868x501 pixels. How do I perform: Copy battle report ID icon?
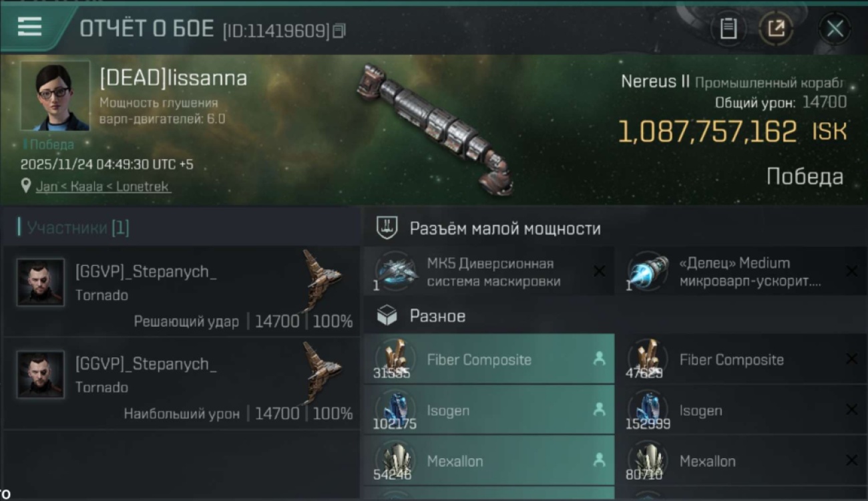[x=340, y=30]
